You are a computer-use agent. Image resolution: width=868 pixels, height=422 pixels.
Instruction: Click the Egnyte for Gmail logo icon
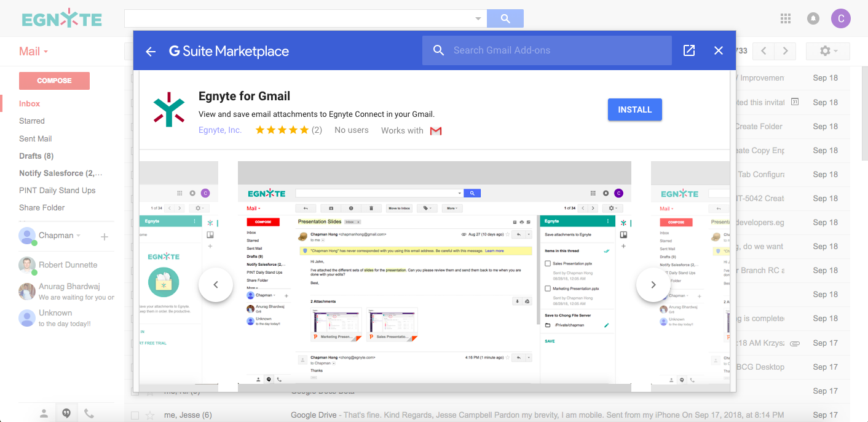pyautogui.click(x=168, y=110)
